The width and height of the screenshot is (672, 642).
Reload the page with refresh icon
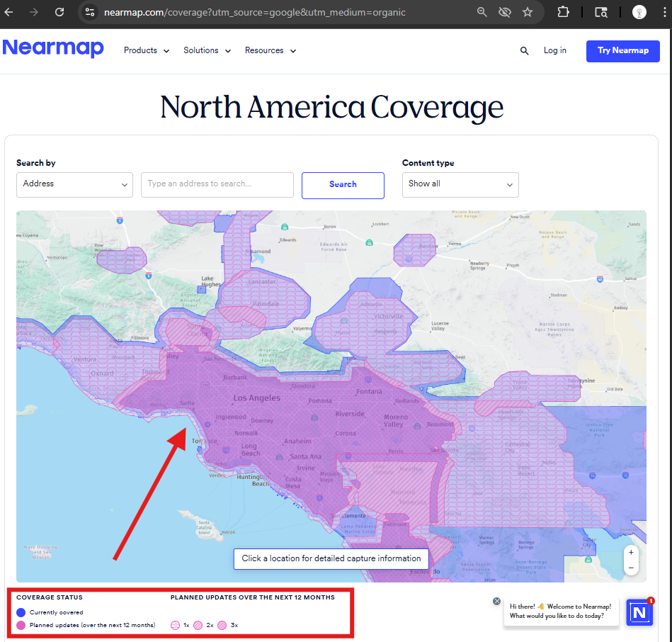59,12
